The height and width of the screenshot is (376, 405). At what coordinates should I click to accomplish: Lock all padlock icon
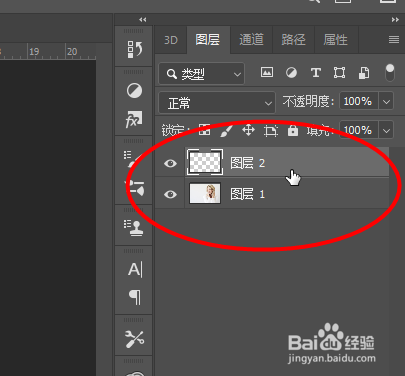293,130
